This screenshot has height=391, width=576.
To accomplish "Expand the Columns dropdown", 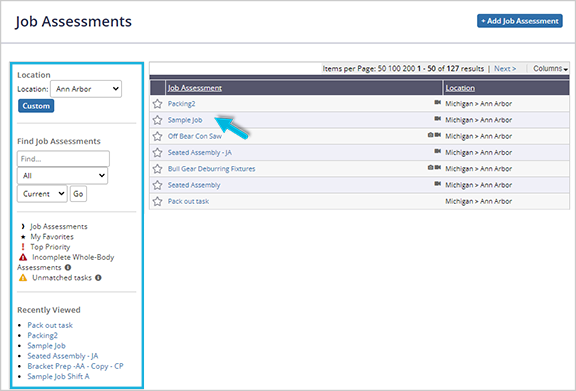I will pyautogui.click(x=550, y=69).
